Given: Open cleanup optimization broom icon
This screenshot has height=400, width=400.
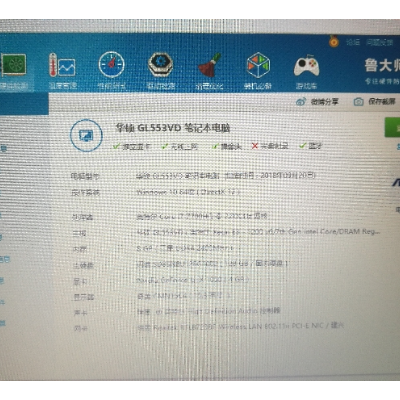Looking at the screenshot, I should click(x=209, y=71).
